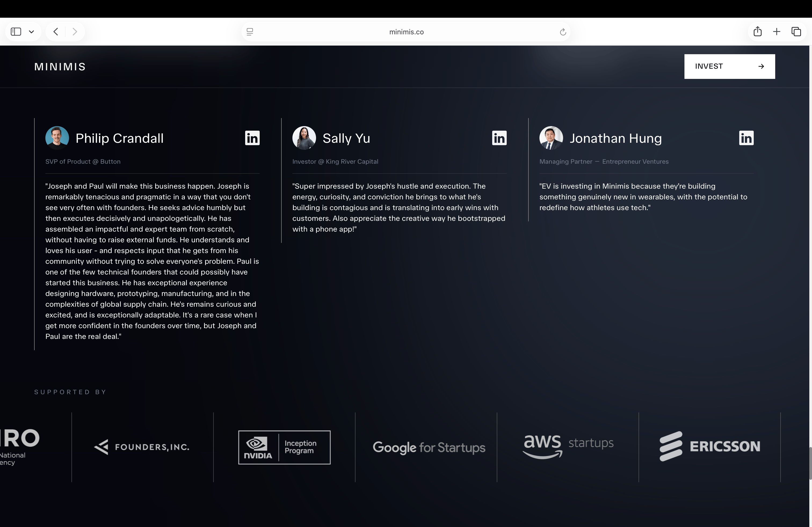Image resolution: width=812 pixels, height=527 pixels.
Task: Click the Share icon in toolbar
Action: 757,32
